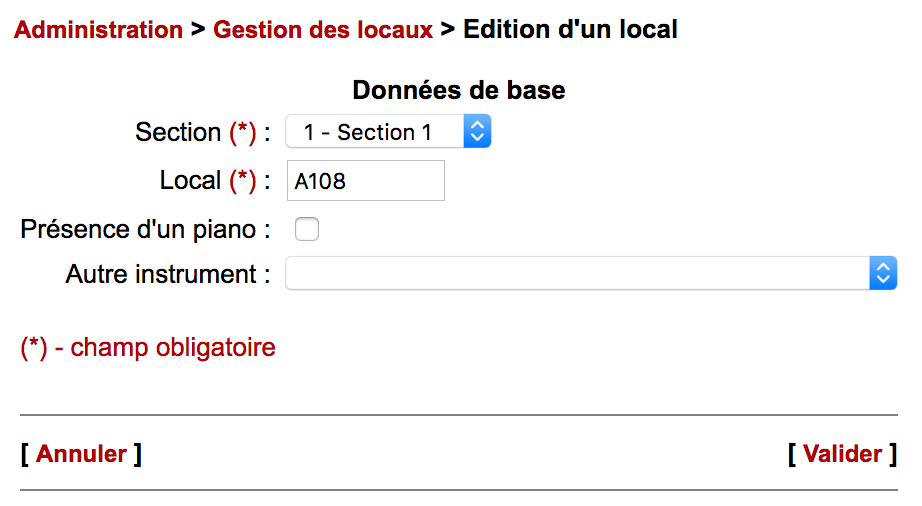Viewport: 922px width, 506px height.
Task: Submit the form with Valider
Action: click(x=842, y=454)
